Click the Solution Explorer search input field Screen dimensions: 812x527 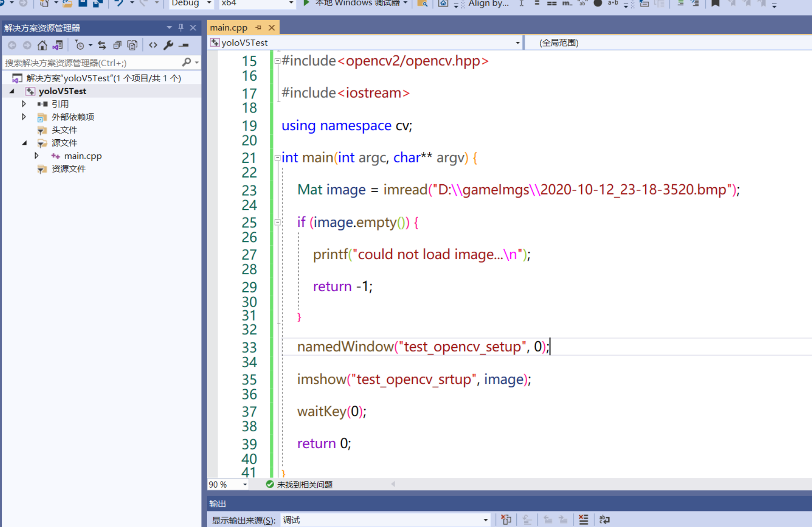click(x=92, y=62)
